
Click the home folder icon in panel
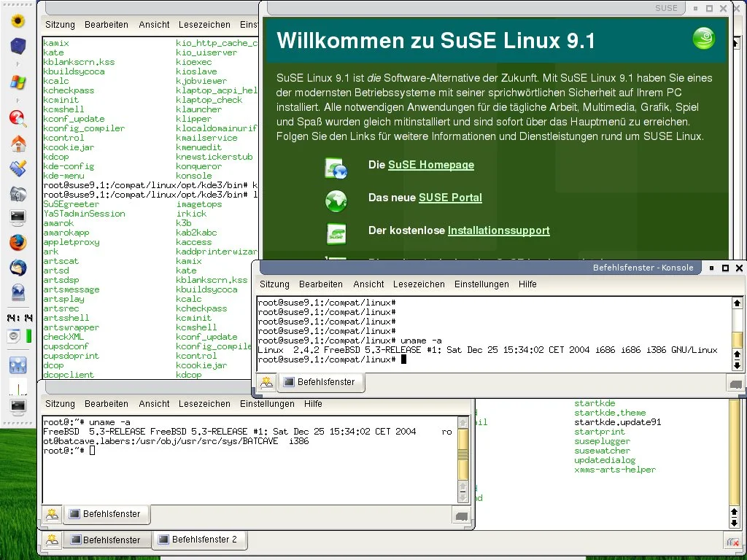pos(18,144)
